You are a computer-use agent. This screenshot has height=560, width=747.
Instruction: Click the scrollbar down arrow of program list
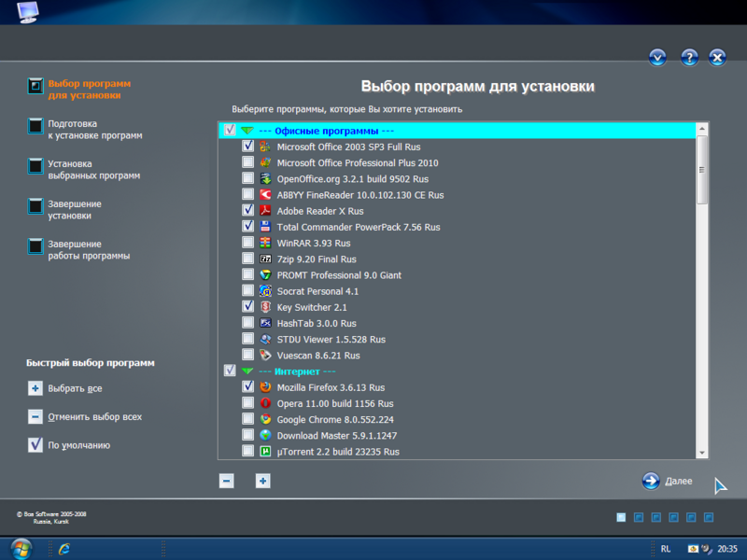[x=702, y=453]
